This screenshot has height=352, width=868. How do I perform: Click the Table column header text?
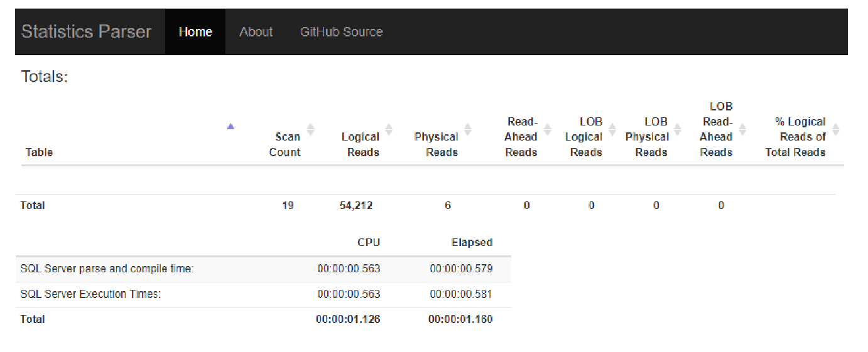point(40,152)
